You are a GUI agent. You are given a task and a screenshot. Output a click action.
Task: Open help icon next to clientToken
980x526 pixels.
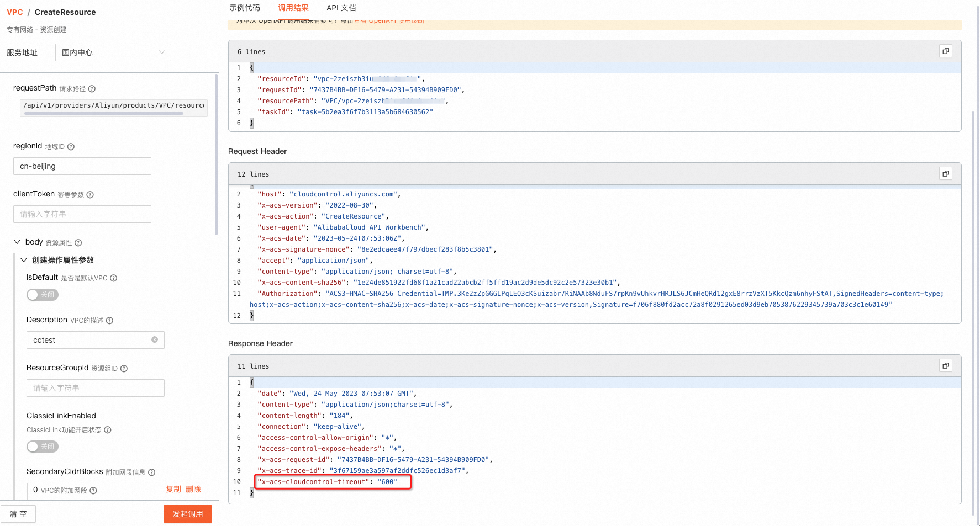coord(90,195)
